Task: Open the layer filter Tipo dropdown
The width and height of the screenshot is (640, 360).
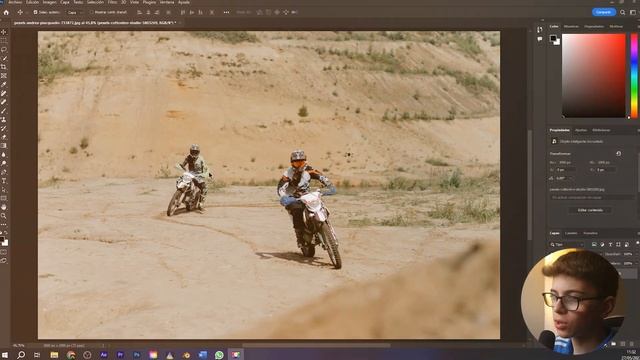Action: coord(567,244)
